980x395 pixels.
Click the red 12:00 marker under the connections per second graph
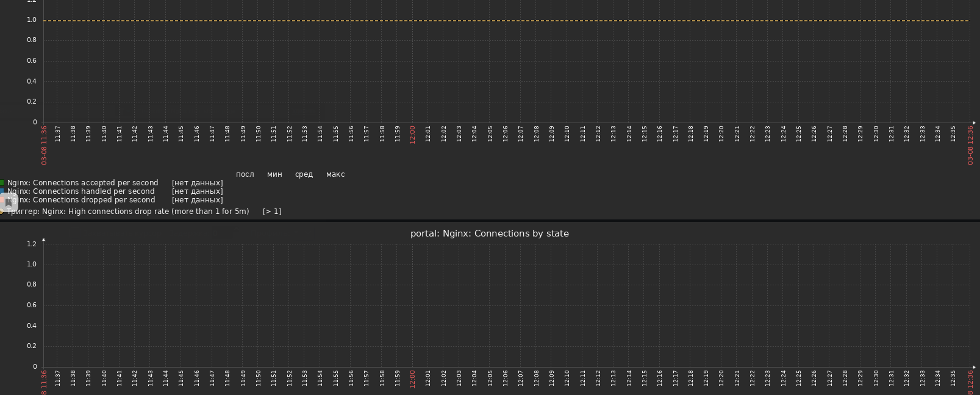[412, 135]
